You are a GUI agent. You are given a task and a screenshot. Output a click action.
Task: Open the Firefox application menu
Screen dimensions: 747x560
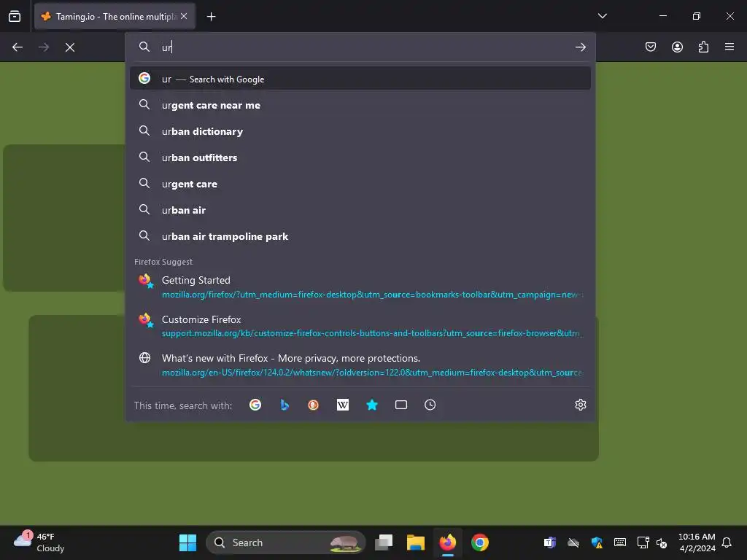[729, 47]
